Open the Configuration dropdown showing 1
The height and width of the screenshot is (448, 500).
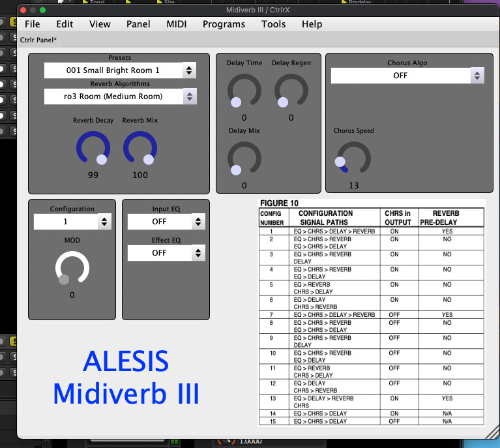coord(72,222)
